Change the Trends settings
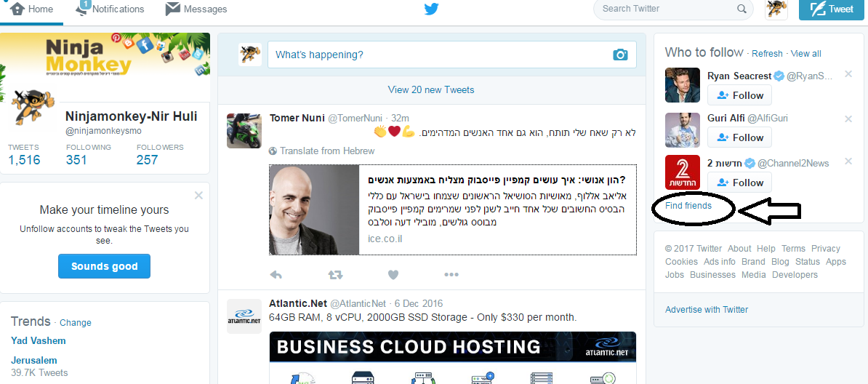Image resolution: width=868 pixels, height=384 pixels. click(x=76, y=323)
